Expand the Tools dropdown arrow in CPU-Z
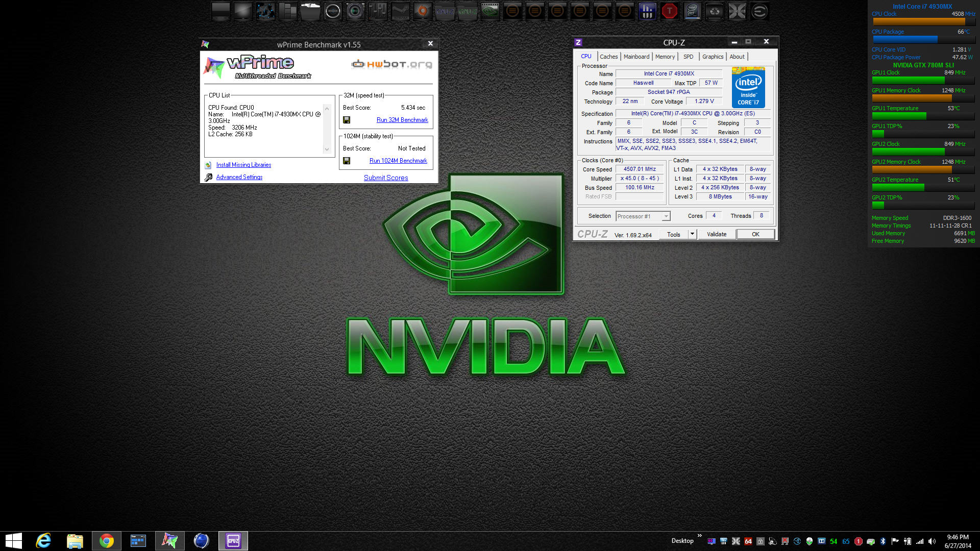980x551 pixels. (x=692, y=234)
